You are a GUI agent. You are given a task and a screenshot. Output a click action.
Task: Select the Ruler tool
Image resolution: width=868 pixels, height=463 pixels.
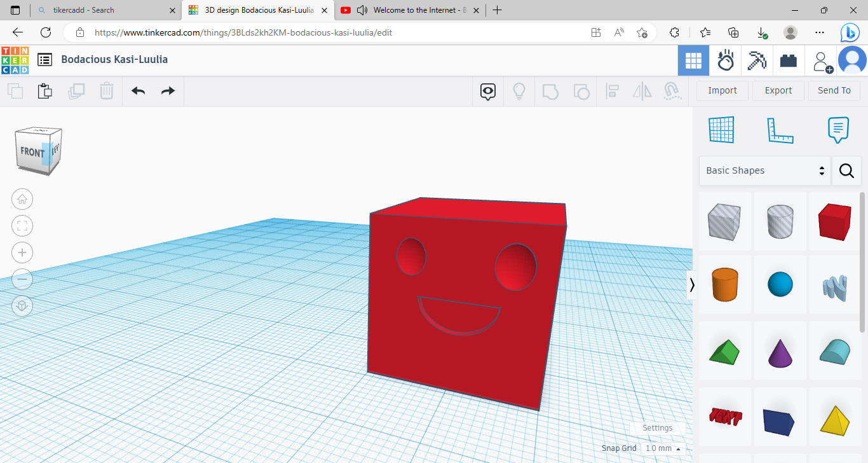click(x=780, y=130)
